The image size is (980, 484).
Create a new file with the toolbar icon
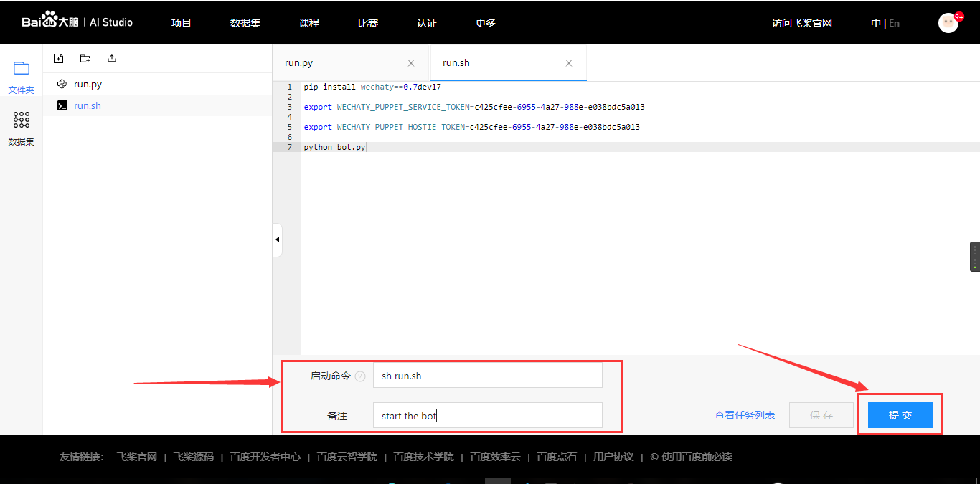click(x=59, y=59)
